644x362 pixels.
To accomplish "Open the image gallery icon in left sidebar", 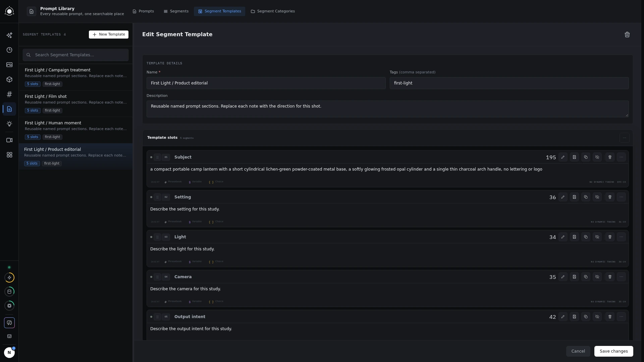I will click(9, 65).
